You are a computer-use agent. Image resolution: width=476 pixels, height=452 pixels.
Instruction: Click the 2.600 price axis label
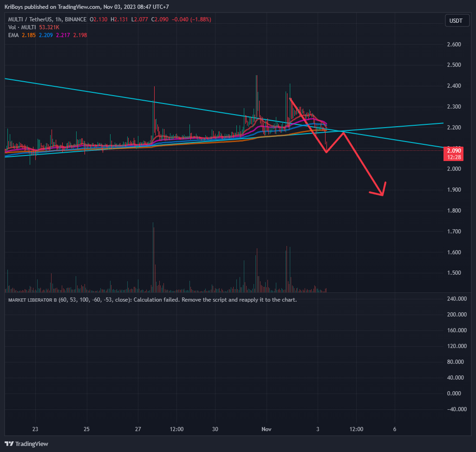pyautogui.click(x=454, y=45)
